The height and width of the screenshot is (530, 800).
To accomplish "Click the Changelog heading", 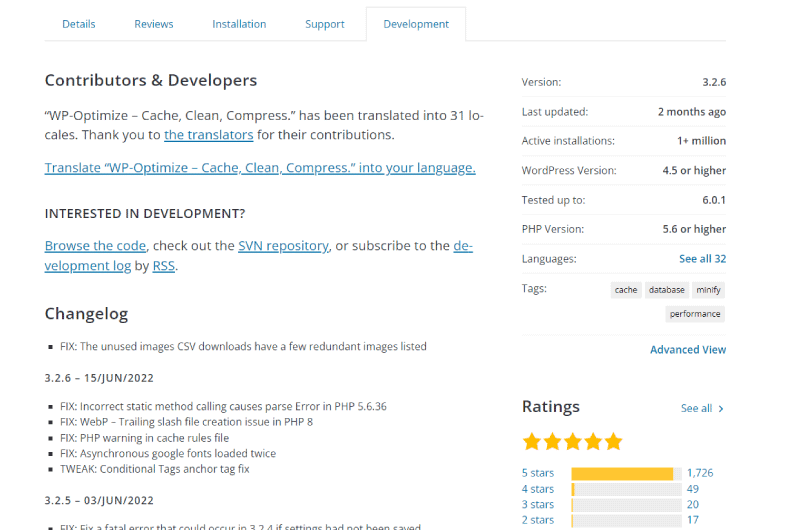I will [86, 314].
